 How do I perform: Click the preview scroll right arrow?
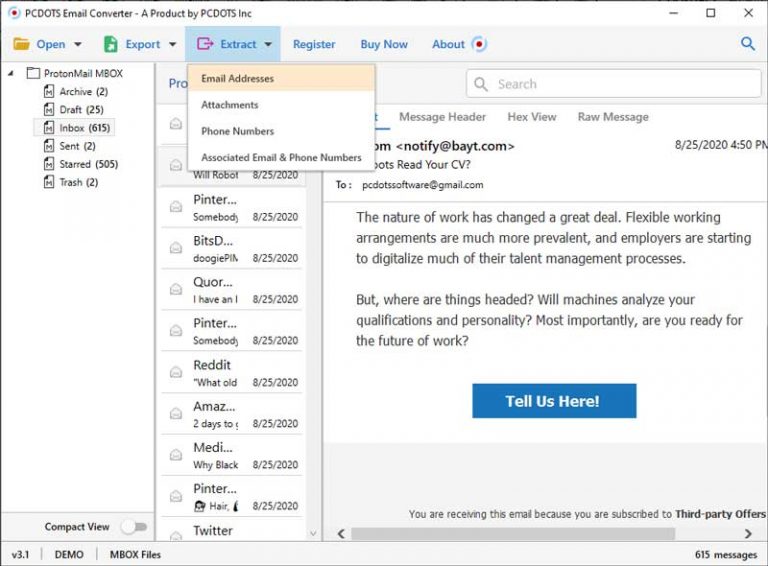pyautogui.click(x=748, y=533)
